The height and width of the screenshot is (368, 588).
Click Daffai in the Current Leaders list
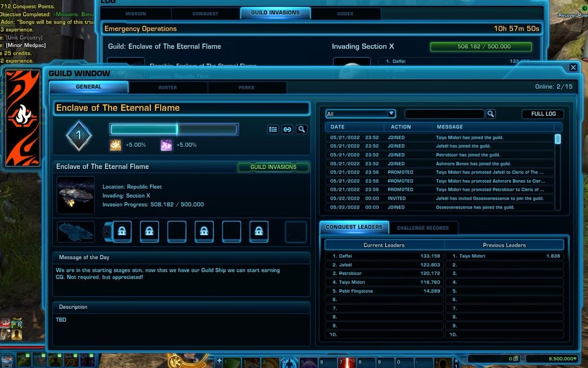[x=384, y=256]
